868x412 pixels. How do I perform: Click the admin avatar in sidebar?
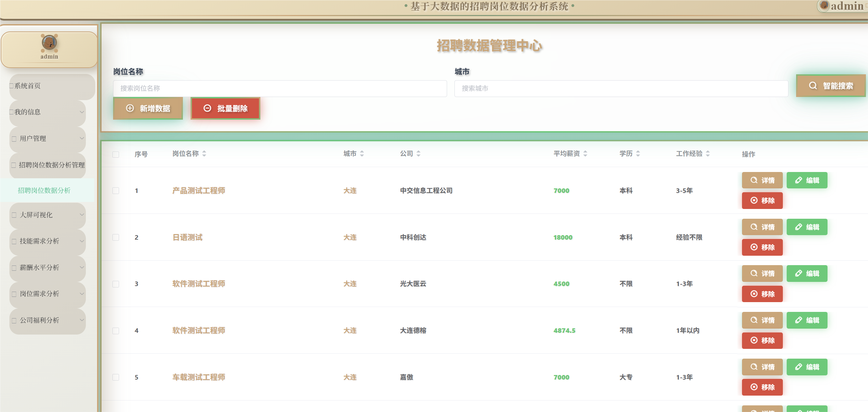click(x=49, y=43)
